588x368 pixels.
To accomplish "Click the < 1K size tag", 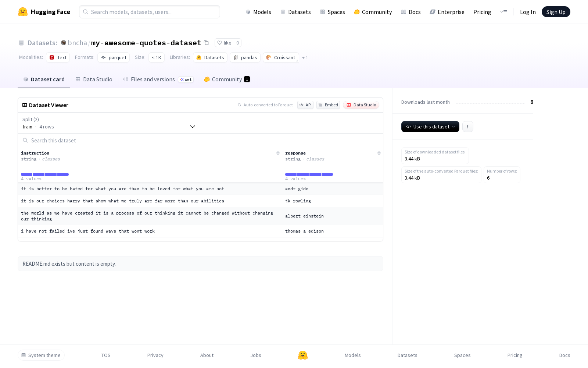I will click(x=157, y=57).
